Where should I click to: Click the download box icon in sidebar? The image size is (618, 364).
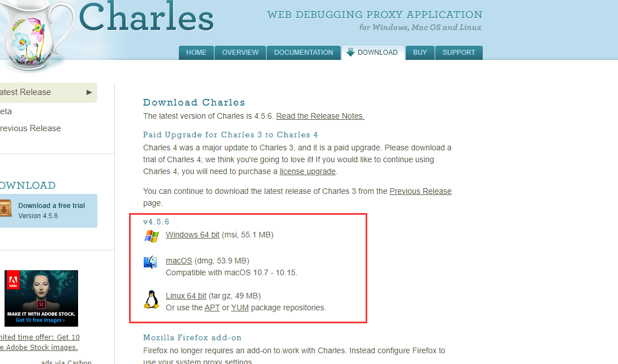click(6, 208)
